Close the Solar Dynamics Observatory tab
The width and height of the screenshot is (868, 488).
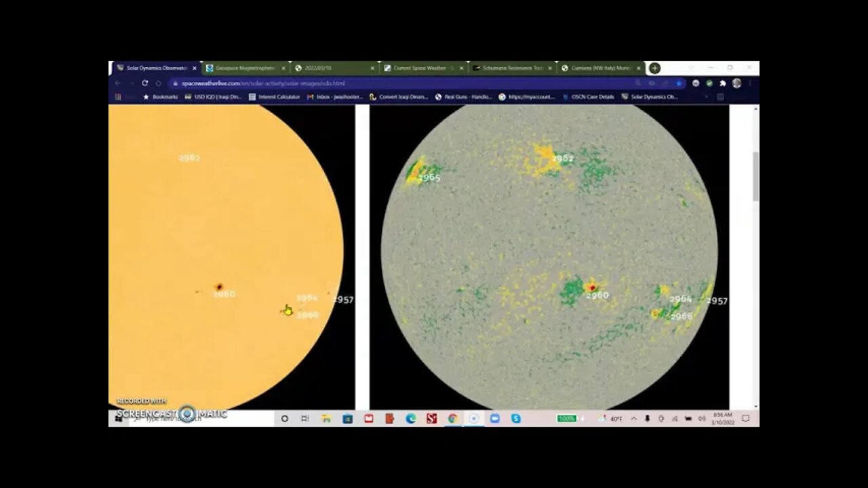[x=195, y=68]
